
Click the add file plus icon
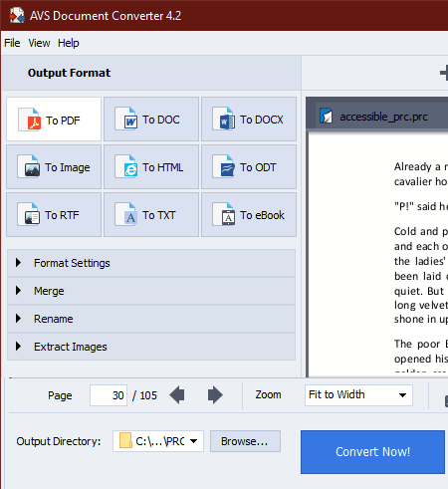pyautogui.click(x=444, y=73)
